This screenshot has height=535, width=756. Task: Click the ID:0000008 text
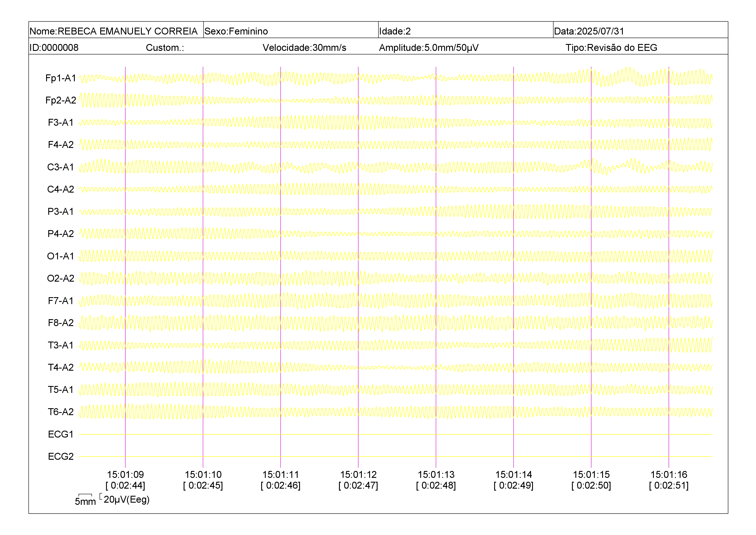[54, 48]
